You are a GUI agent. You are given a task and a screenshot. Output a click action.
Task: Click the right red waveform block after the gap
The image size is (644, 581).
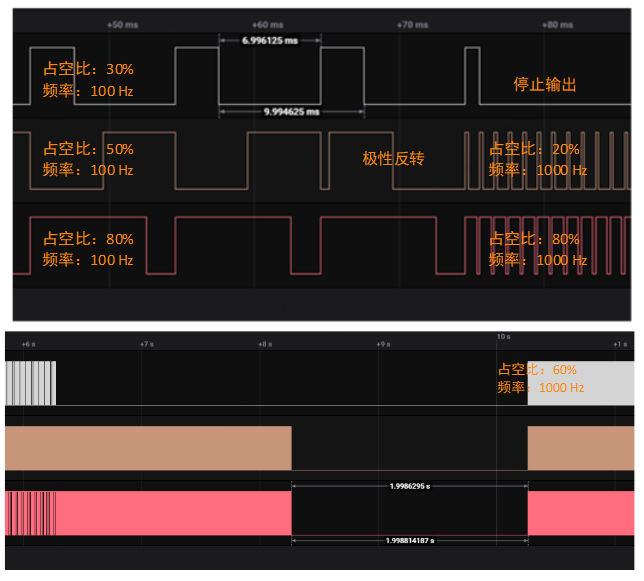(580, 512)
